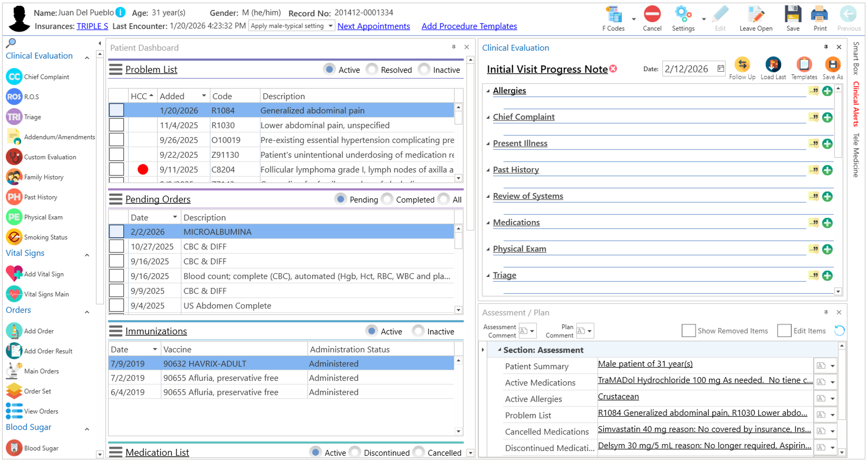
Task: Select the vertical Smart Box tab
Action: click(856, 58)
